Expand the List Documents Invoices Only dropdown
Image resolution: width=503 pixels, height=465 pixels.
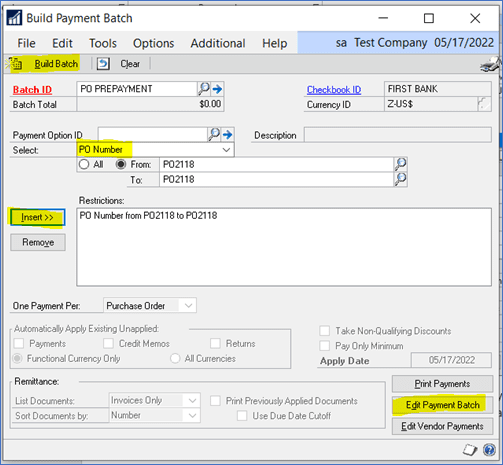pyautogui.click(x=192, y=400)
